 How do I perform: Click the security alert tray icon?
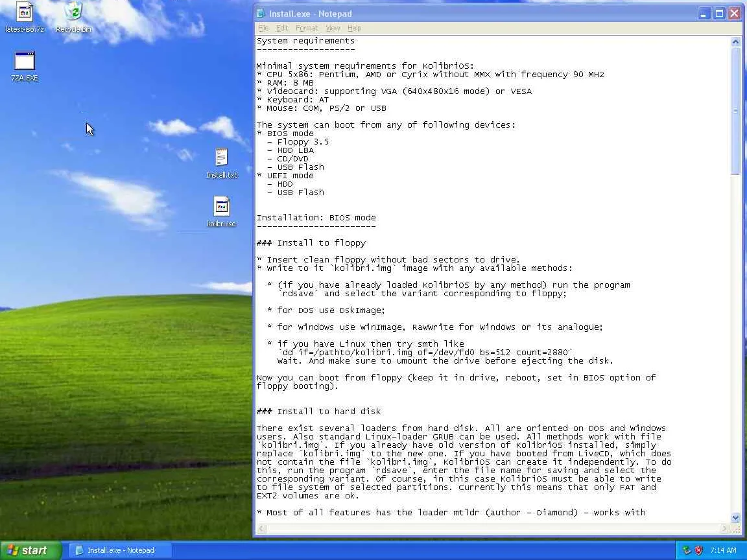699,550
